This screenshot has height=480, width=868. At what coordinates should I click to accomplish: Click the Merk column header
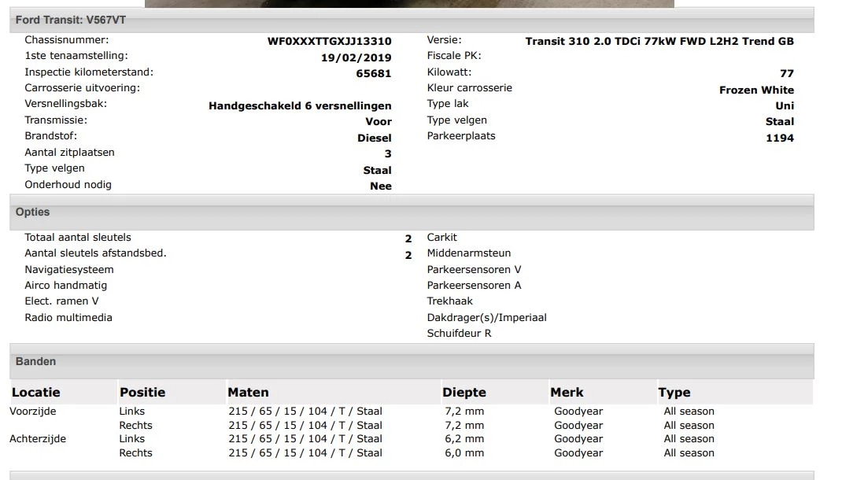567,392
